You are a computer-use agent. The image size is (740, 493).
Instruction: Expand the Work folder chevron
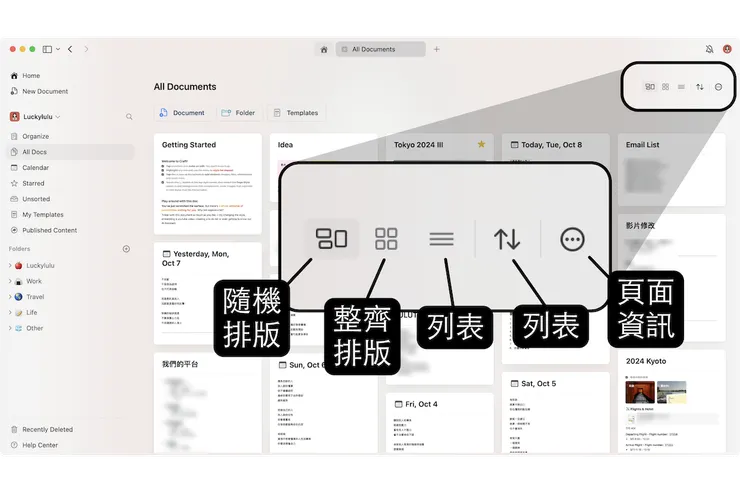coord(10,281)
